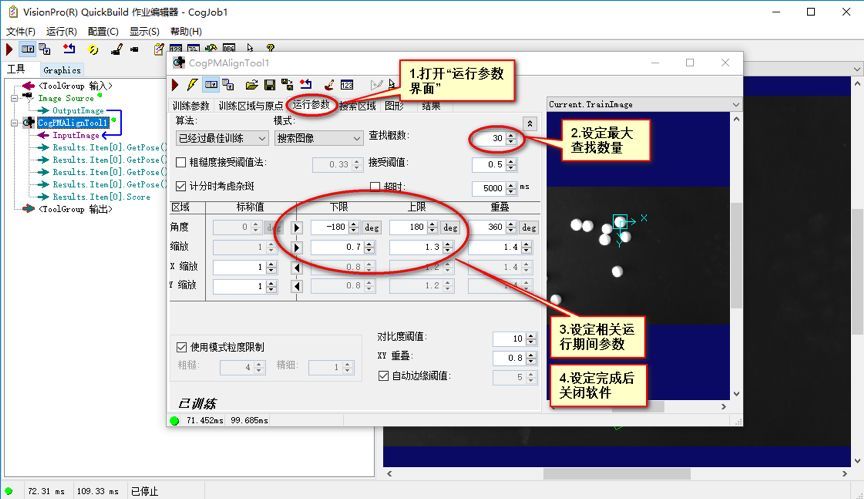Click the horizontal scrollbar of the TrainImage display
The height and width of the screenshot is (499, 864).
[638, 406]
